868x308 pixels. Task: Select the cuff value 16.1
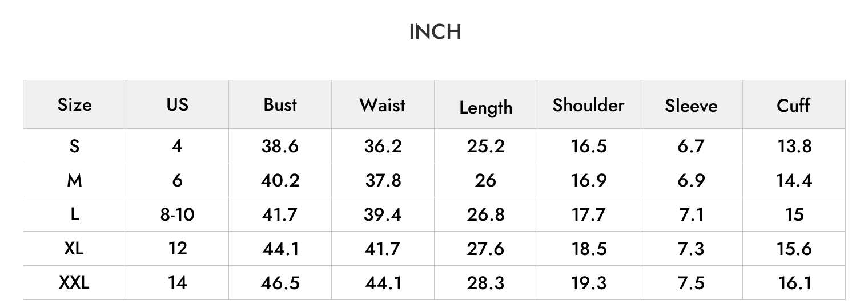794,283
